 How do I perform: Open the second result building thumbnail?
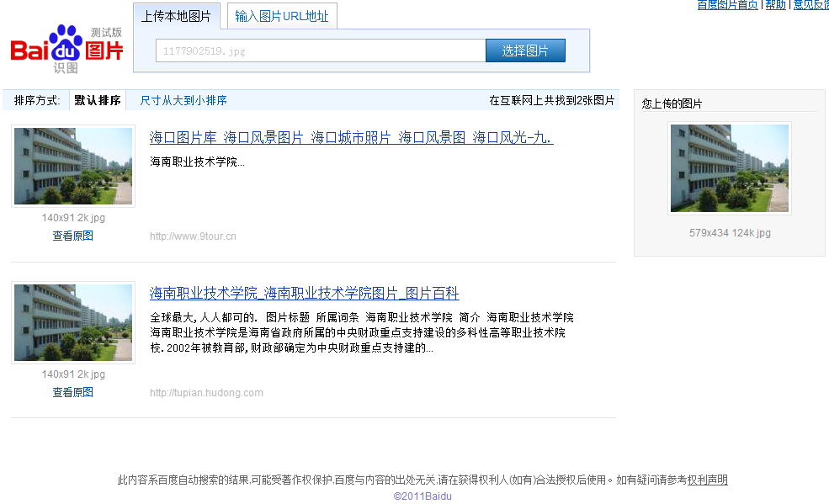(73, 323)
